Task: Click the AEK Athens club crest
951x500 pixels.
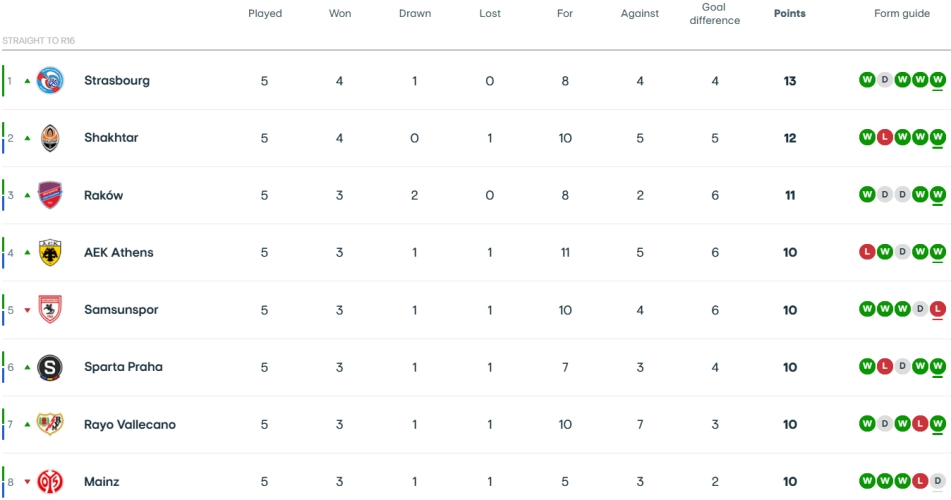Action: tap(50, 252)
